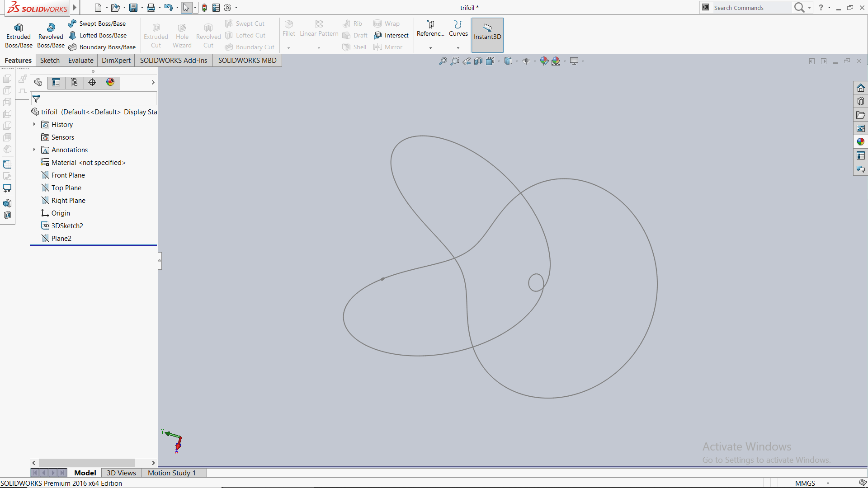Expand the Annotations folder
The height and width of the screenshot is (488, 868).
[x=34, y=150]
